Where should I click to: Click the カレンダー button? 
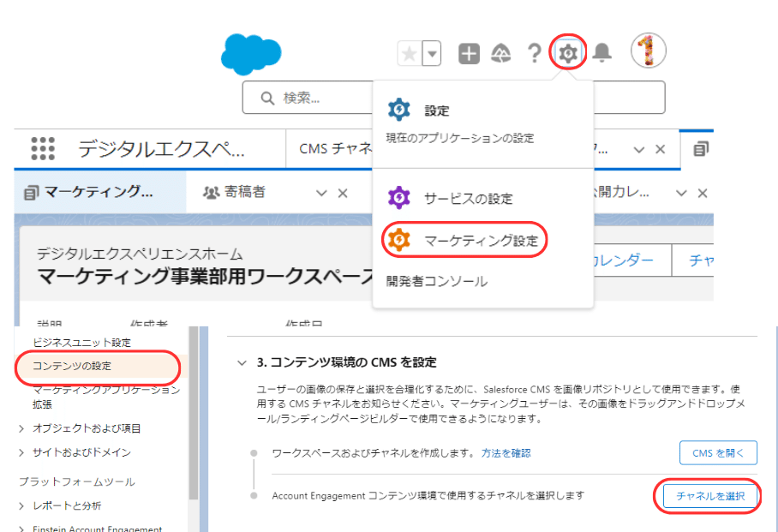(632, 260)
